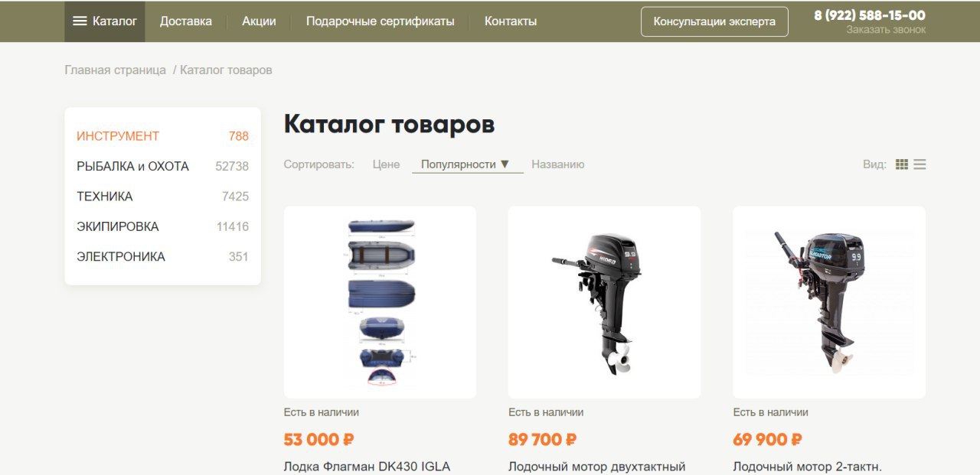980x475 pixels.
Task: Switch to grid view icon
Action: click(x=902, y=164)
